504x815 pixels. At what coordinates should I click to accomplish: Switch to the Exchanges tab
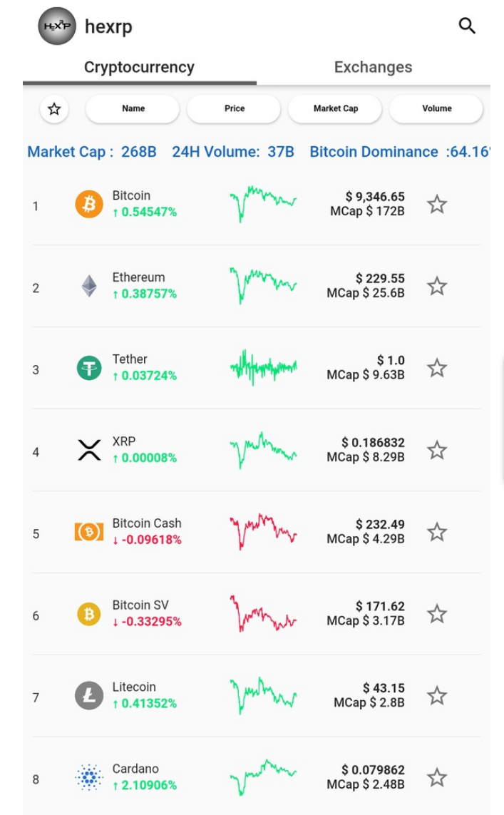point(373,67)
